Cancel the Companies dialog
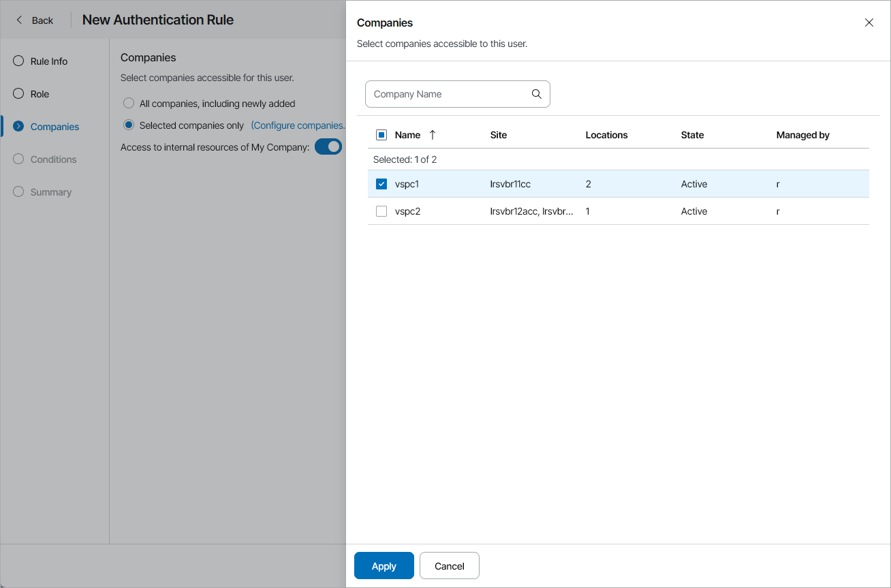Image resolution: width=891 pixels, height=588 pixels. (449, 566)
